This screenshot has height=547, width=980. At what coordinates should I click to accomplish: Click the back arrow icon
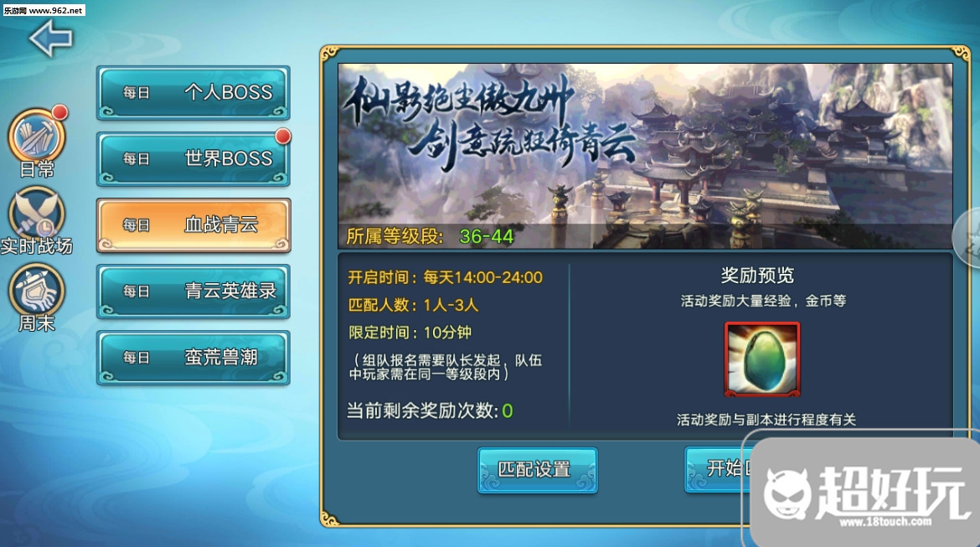point(50,39)
